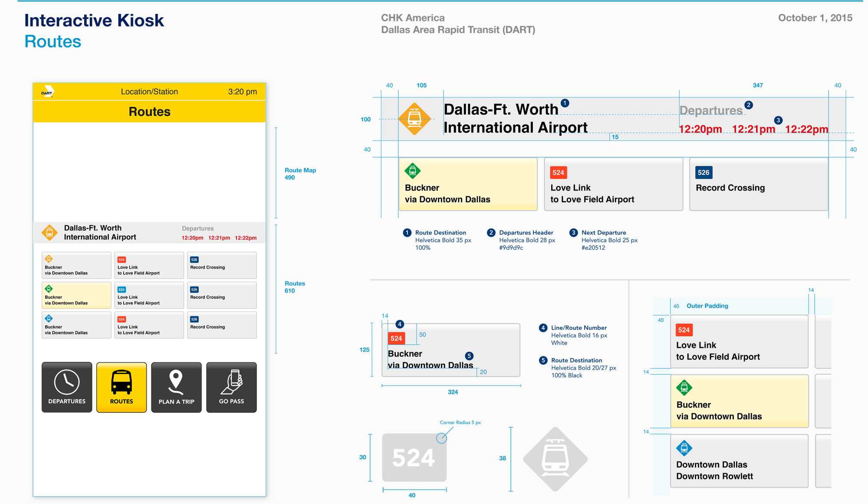Tap green train icon in padding-spec Buckner card

click(684, 388)
